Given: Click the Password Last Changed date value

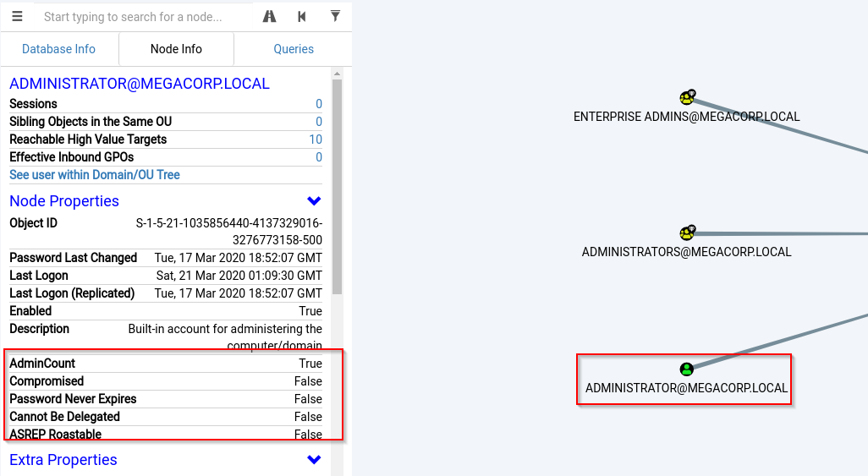Looking at the screenshot, I should click(x=238, y=258).
